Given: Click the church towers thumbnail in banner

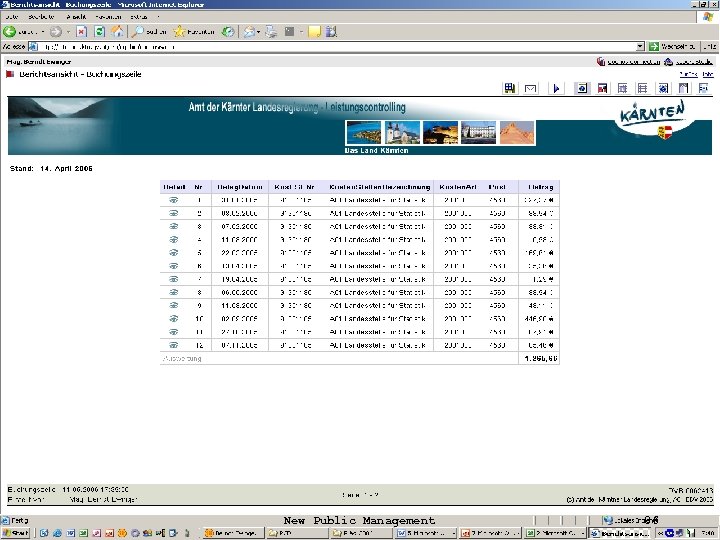Looking at the screenshot, I should coord(402,133).
